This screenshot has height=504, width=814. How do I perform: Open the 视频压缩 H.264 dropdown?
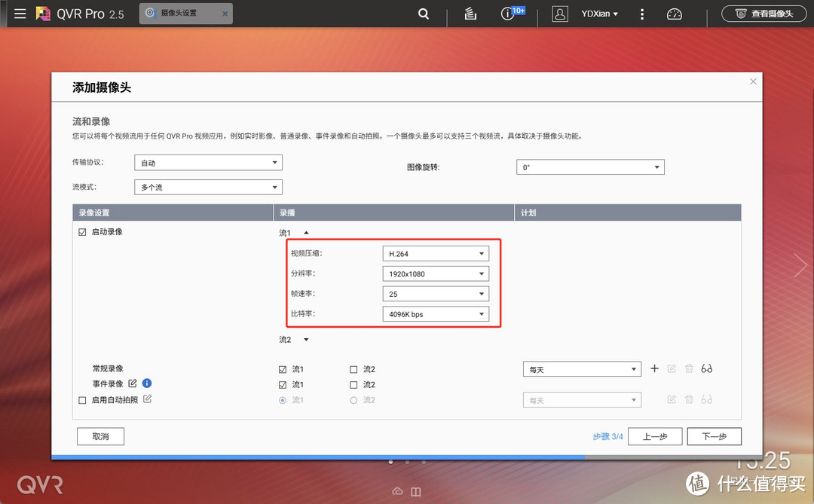[436, 253]
